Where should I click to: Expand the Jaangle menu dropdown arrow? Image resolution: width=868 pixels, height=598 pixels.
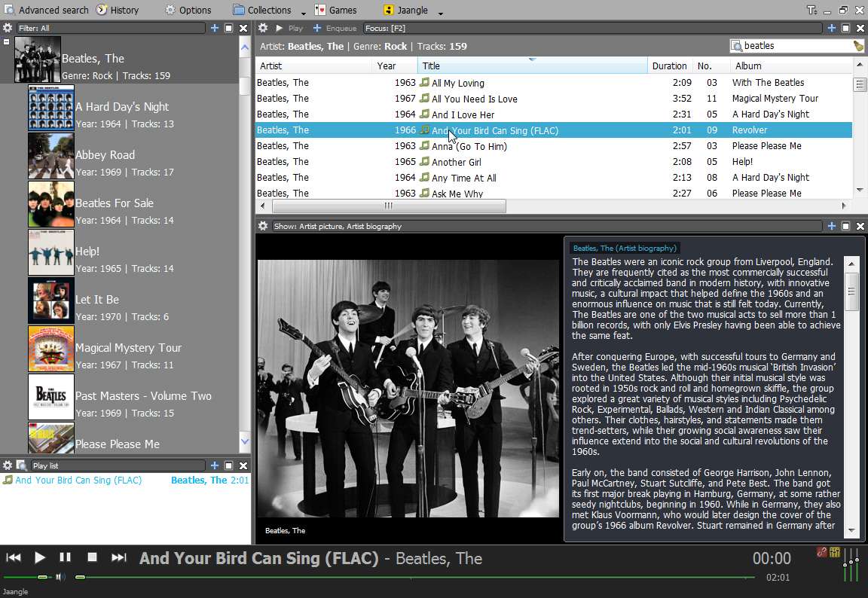(x=441, y=12)
